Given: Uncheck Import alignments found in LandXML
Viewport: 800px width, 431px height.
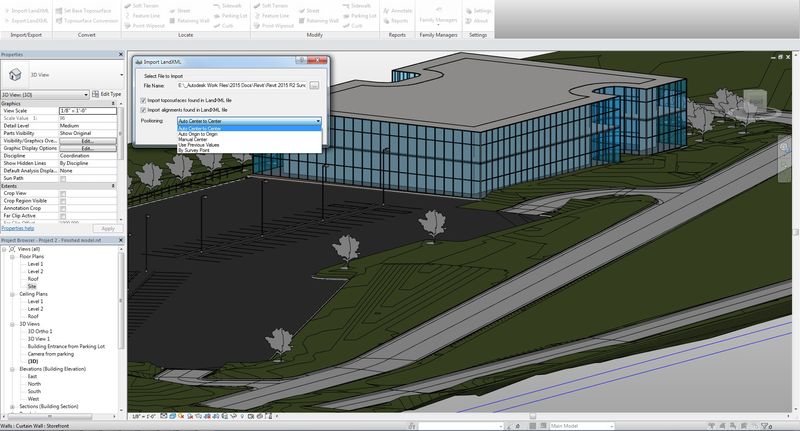Looking at the screenshot, I should (x=145, y=109).
